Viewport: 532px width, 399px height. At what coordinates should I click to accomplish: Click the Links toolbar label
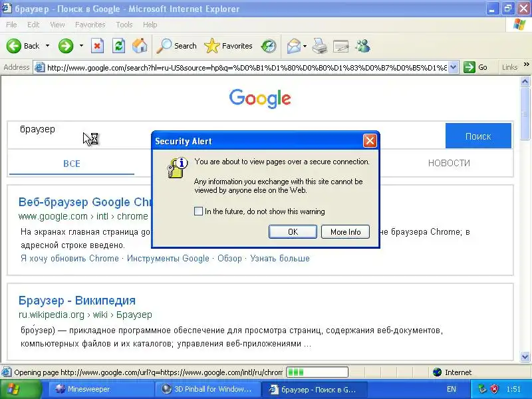tap(509, 67)
